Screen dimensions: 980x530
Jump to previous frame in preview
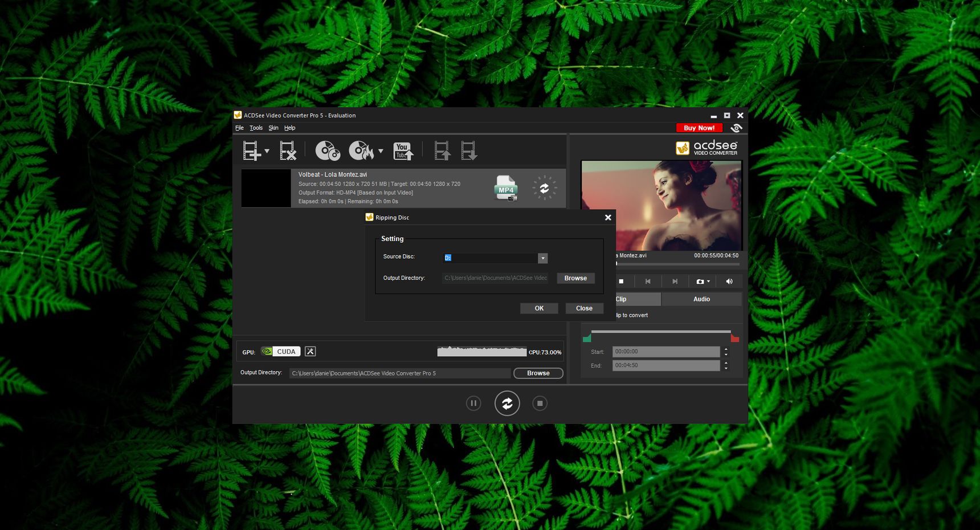point(648,282)
